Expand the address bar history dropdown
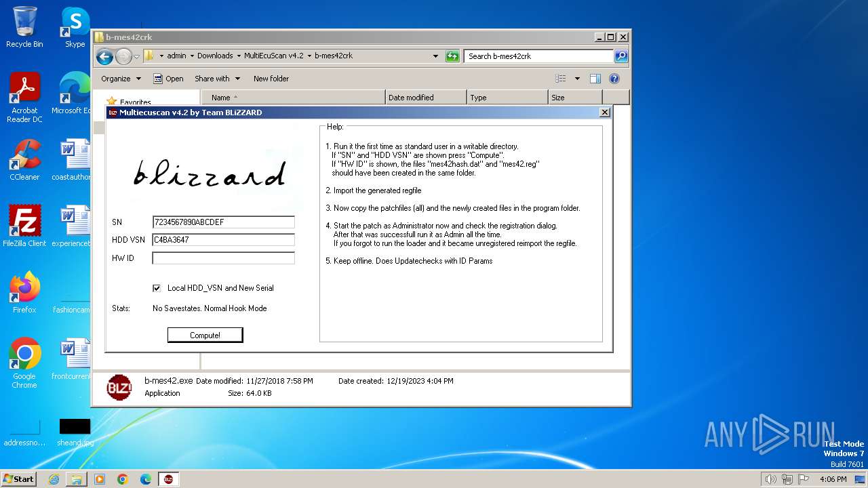Viewport: 868px width, 488px height. coord(435,56)
